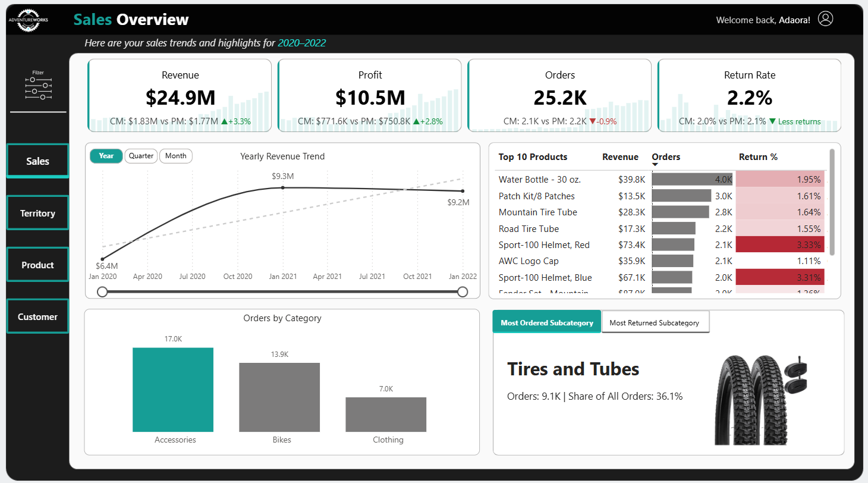The height and width of the screenshot is (483, 868).
Task: Click the tires and tubes image
Action: coord(760,400)
